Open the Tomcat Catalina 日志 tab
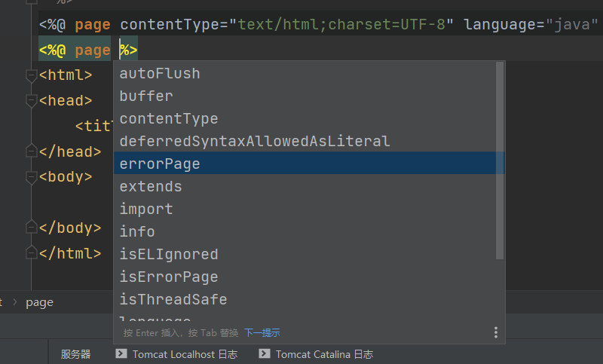This screenshot has width=603, height=364. pyautogui.click(x=324, y=354)
